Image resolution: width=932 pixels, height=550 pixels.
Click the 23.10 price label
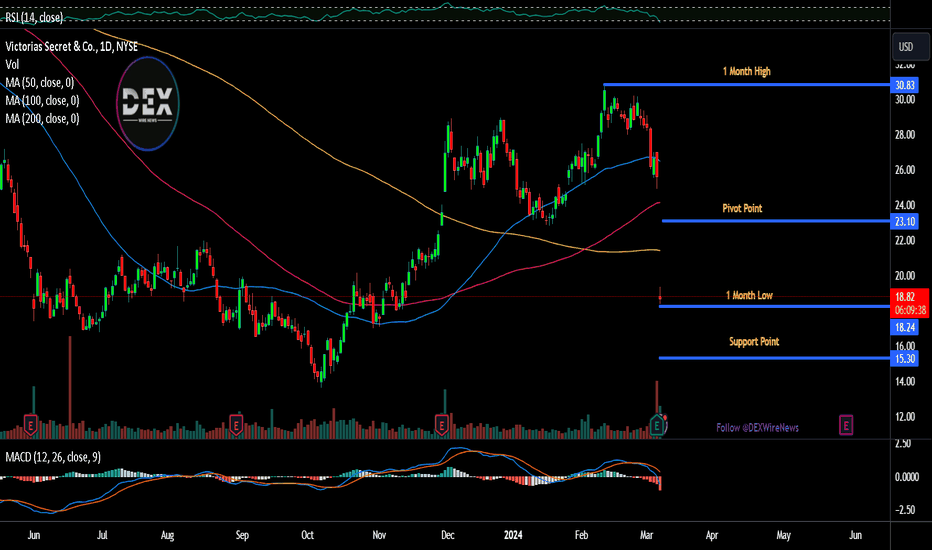tap(904, 222)
